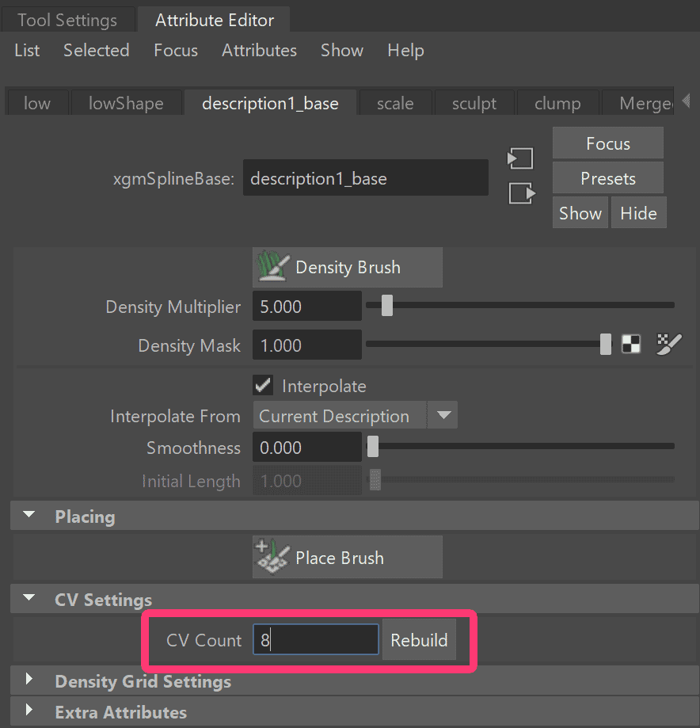Switch to the Tool Settings tab
The image size is (700, 728).
point(68,20)
